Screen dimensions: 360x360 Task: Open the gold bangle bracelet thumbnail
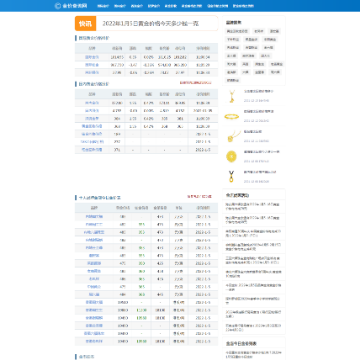[x=232, y=116]
